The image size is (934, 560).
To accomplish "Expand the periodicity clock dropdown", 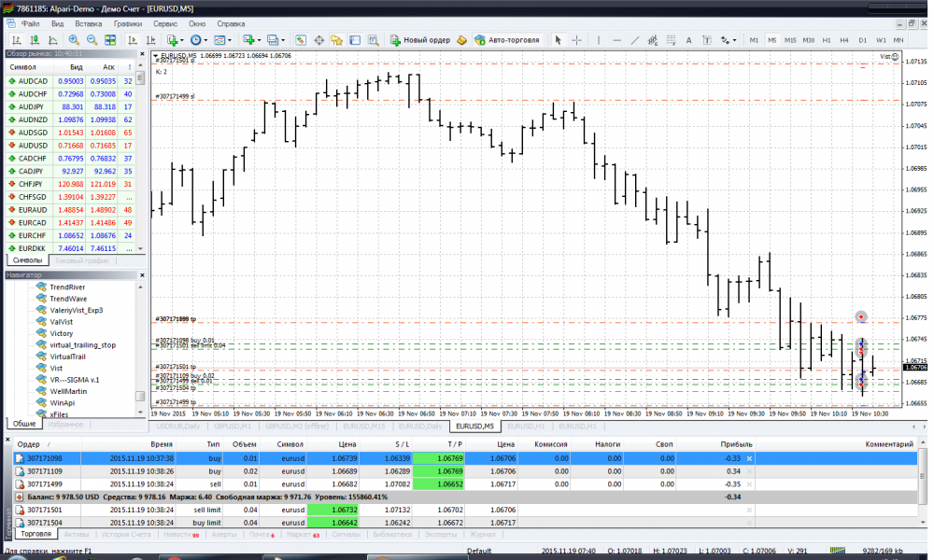I will coord(206,40).
